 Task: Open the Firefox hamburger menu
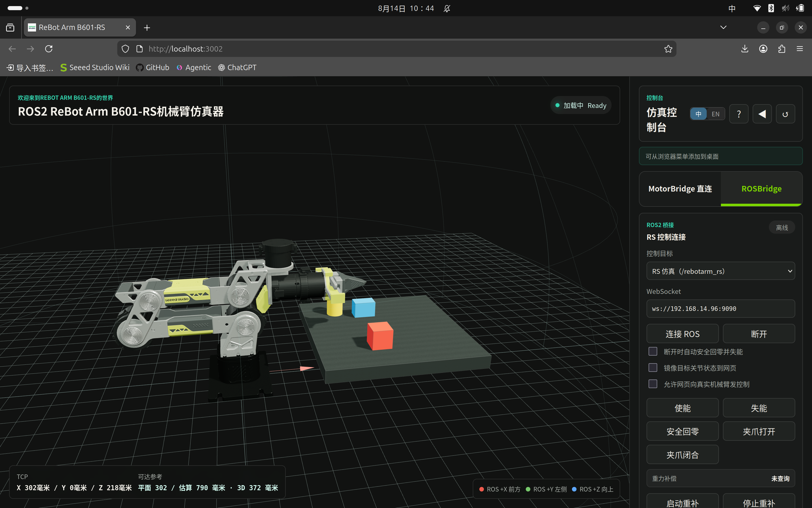click(800, 49)
